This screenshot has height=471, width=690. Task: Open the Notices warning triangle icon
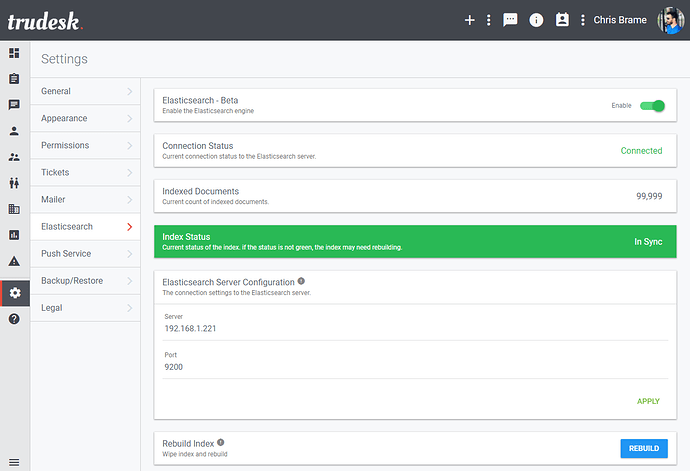pyautogui.click(x=14, y=261)
